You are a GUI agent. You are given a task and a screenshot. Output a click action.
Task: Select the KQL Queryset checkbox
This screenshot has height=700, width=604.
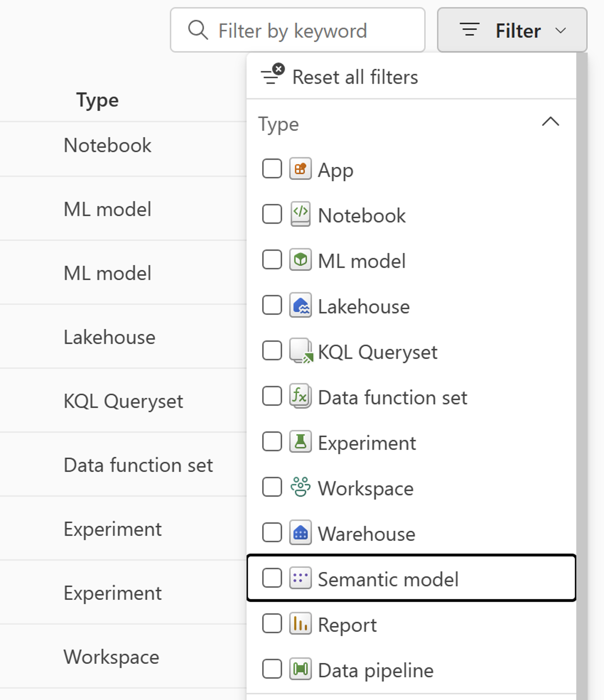coord(272,350)
